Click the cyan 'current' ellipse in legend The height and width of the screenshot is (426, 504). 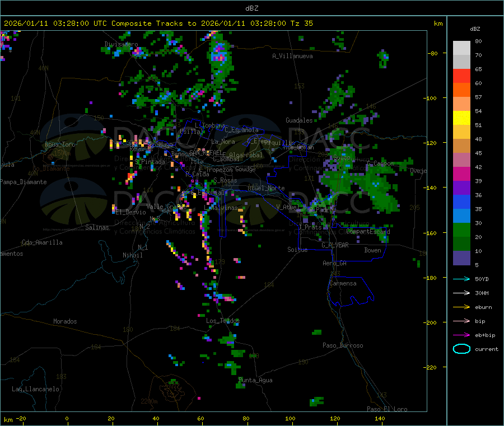tap(461, 349)
